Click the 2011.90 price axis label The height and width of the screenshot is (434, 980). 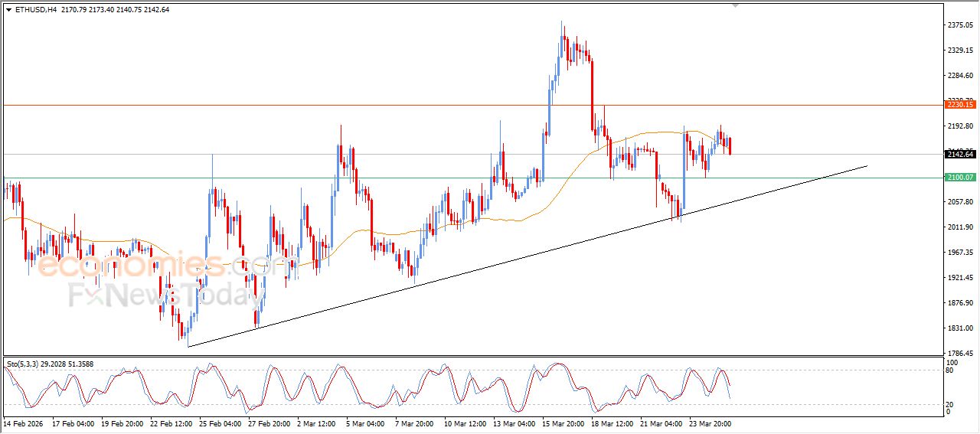click(960, 227)
